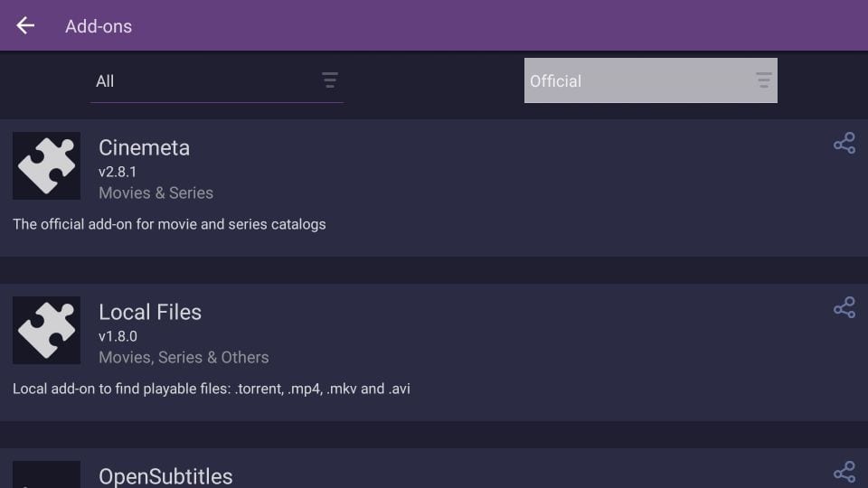Viewport: 868px width, 488px height.
Task: Open the Local Files add-on title
Action: 150,312
